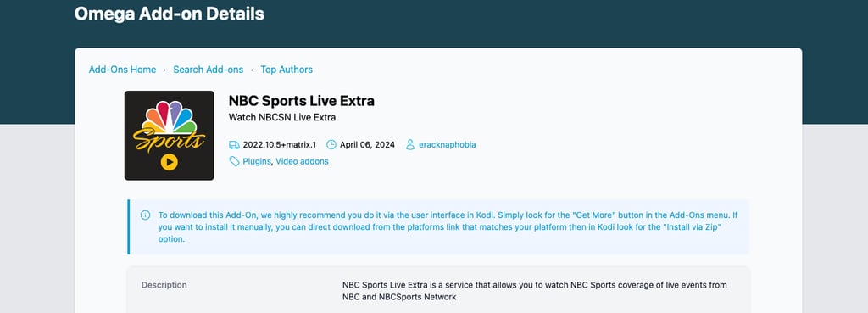
Task: Click the tag icon beside categories
Action: (234, 161)
